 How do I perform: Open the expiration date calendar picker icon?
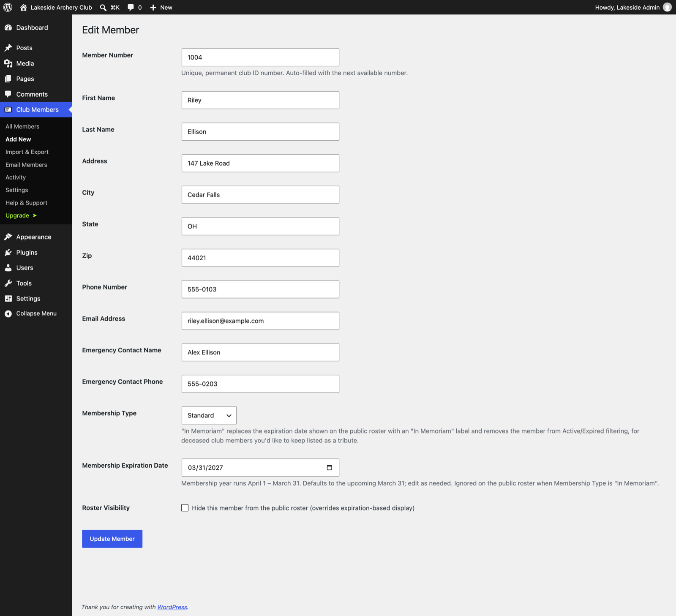point(330,468)
